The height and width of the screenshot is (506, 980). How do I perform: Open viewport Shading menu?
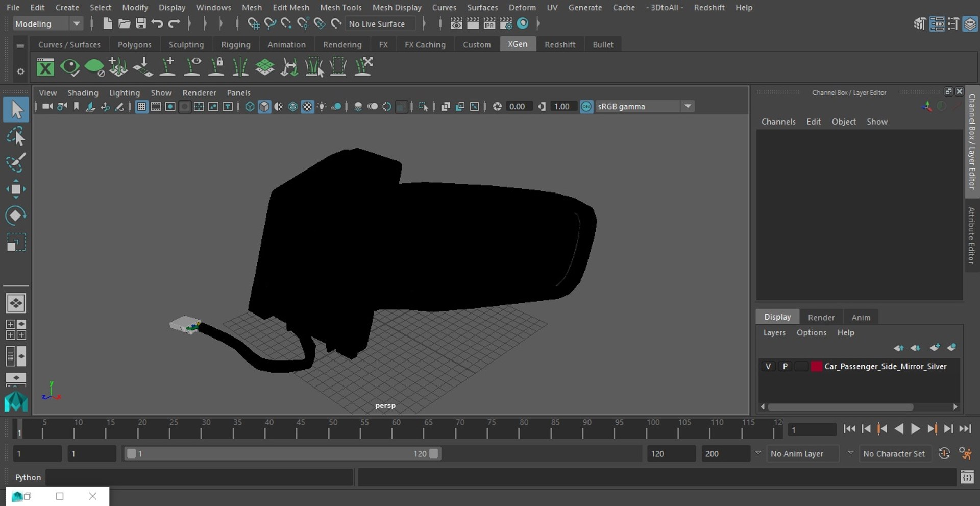point(83,92)
